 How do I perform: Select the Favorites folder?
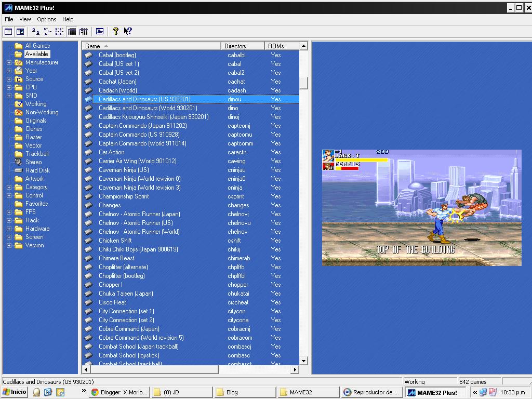[37, 204]
